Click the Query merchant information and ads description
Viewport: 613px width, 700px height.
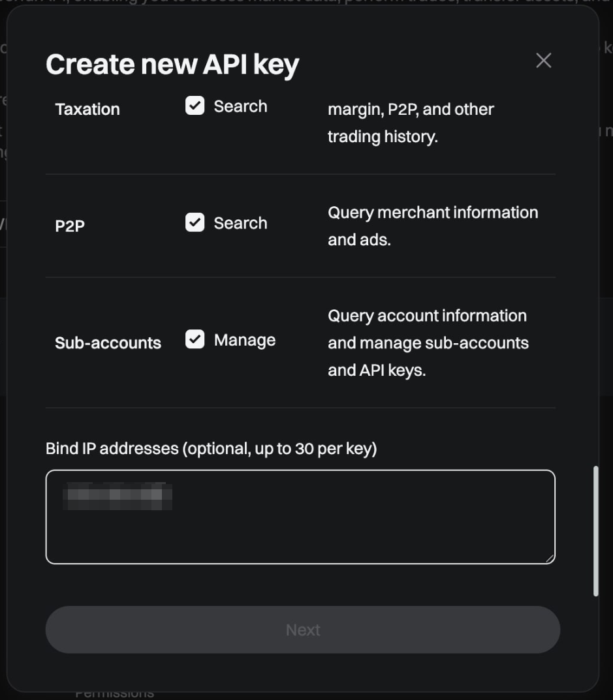point(433,226)
